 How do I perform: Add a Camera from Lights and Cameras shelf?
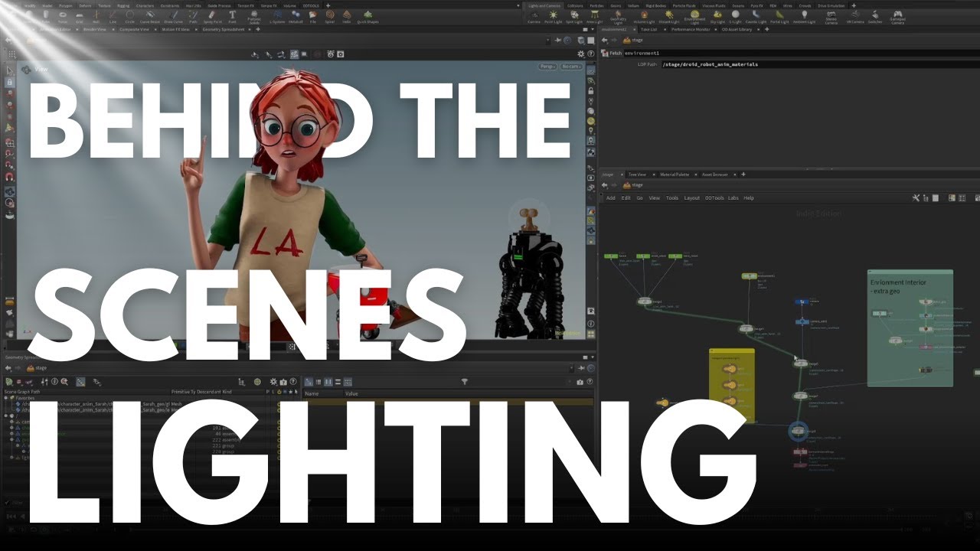534,17
